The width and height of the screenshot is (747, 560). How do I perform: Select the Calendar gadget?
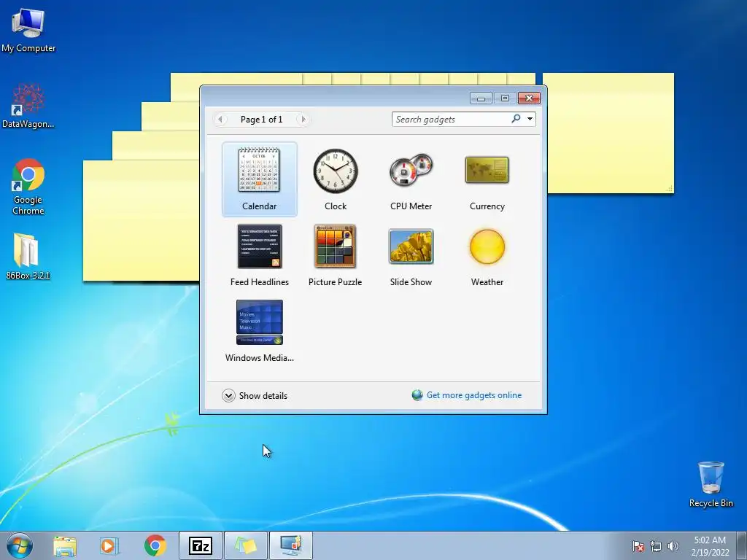click(259, 179)
